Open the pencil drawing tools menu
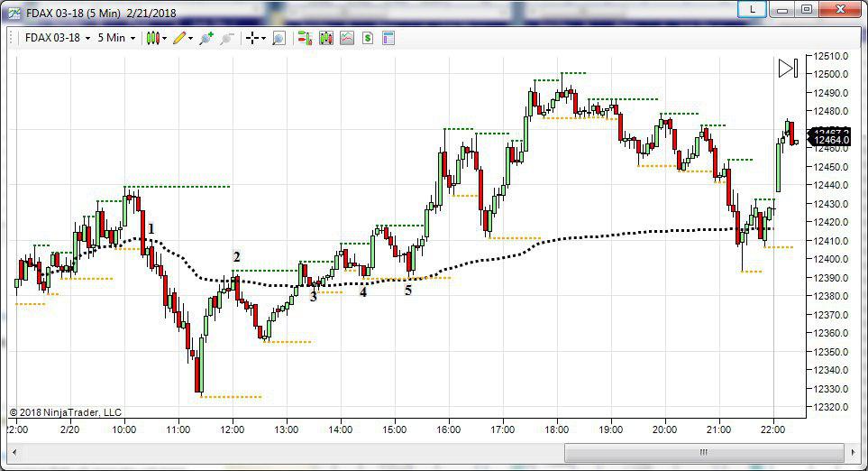This screenshot has height=471, width=868. point(183,38)
